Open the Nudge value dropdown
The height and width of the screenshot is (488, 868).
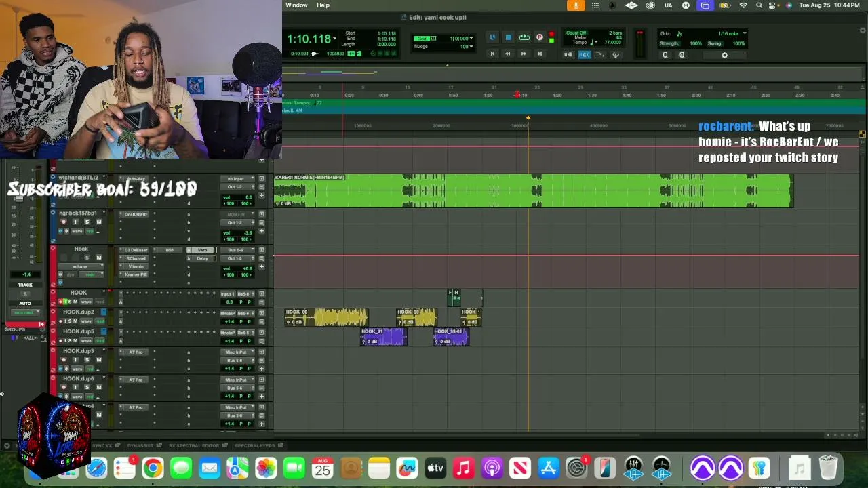click(x=471, y=47)
